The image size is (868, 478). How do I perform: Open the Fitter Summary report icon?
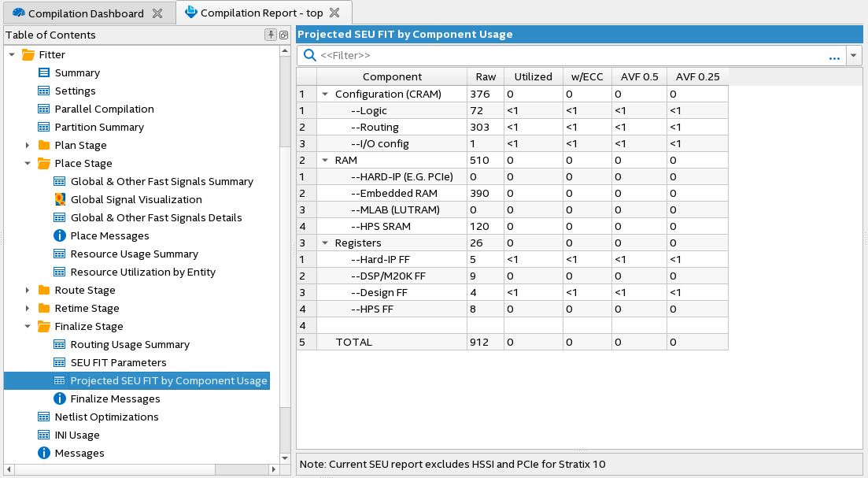tap(44, 72)
